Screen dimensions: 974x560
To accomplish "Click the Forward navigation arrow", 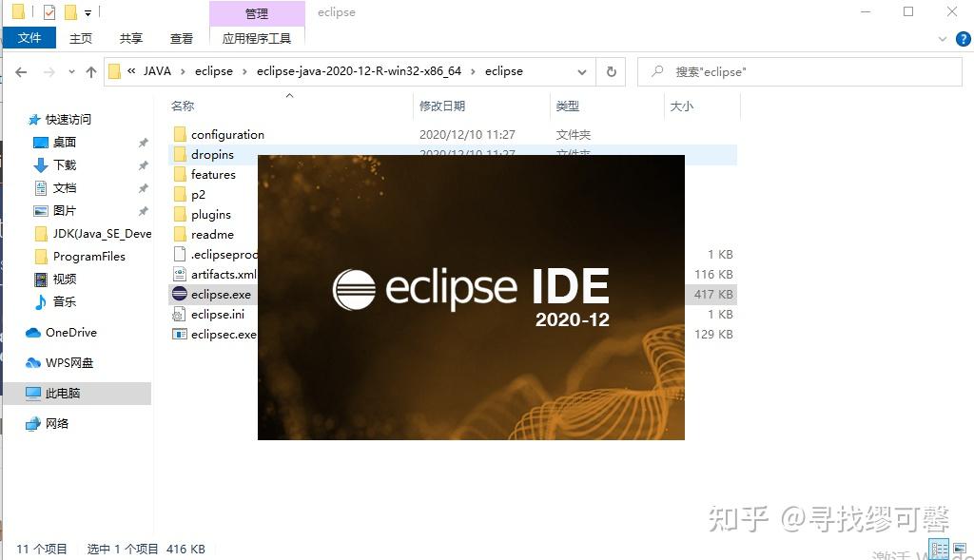I will coord(49,72).
